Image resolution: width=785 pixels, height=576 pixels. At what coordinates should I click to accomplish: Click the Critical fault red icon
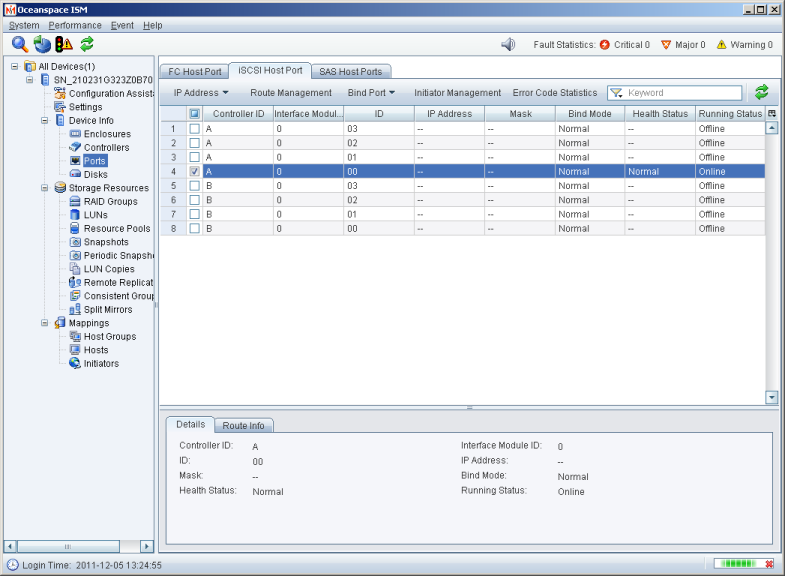[605, 45]
